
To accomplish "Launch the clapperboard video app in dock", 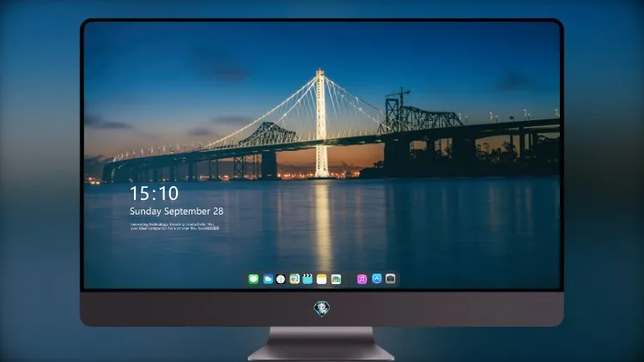I will click(x=307, y=279).
